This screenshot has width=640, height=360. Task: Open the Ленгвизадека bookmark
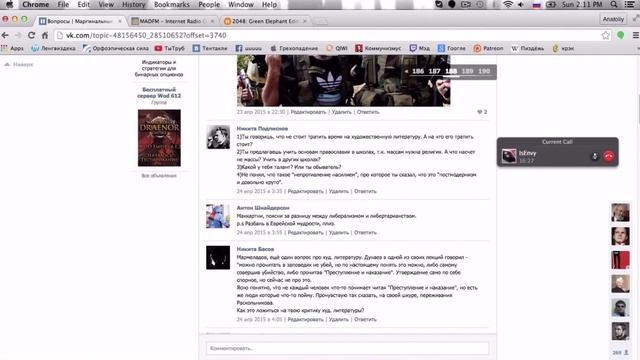pyautogui.click(x=53, y=48)
